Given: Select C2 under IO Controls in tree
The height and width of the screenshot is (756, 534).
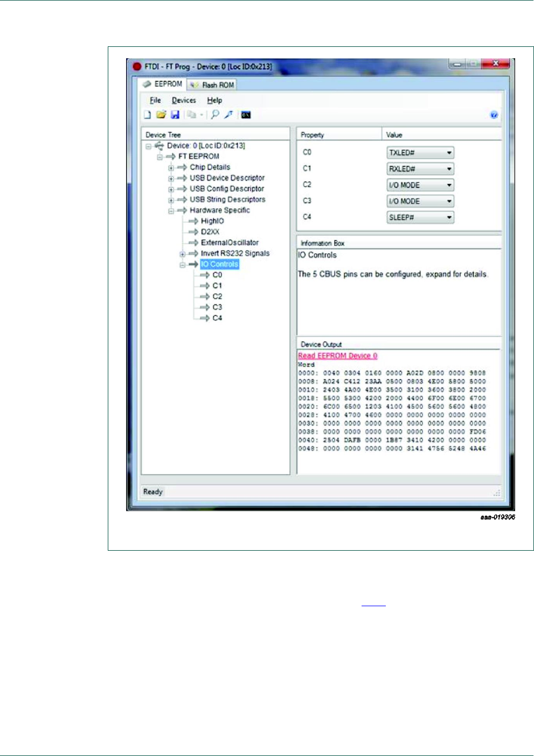Looking at the screenshot, I should click(x=217, y=296).
